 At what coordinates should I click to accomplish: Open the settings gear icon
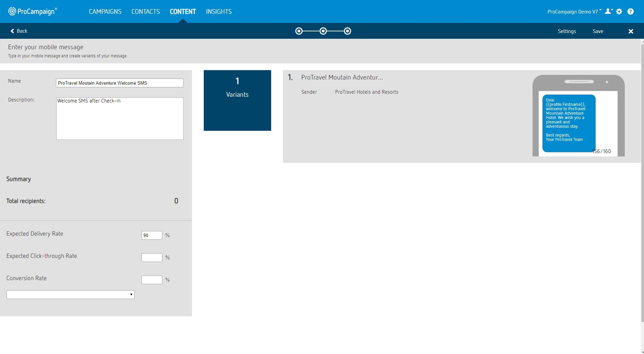[619, 11]
